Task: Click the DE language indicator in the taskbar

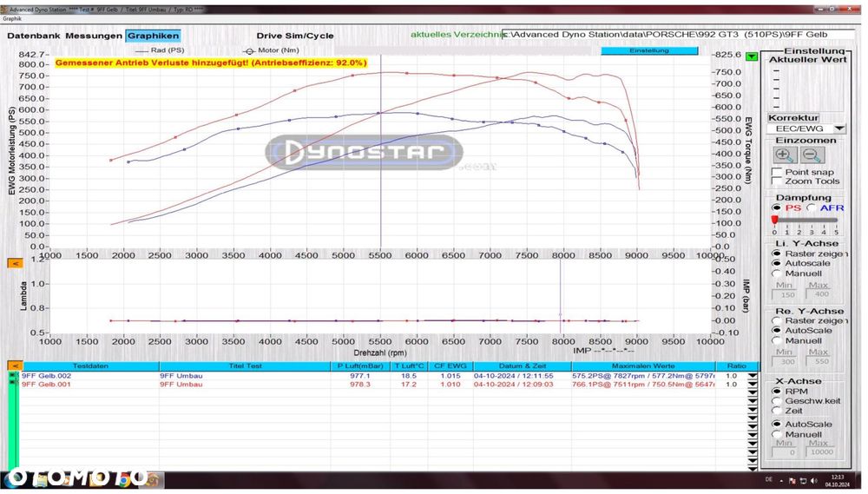Action: (x=769, y=479)
